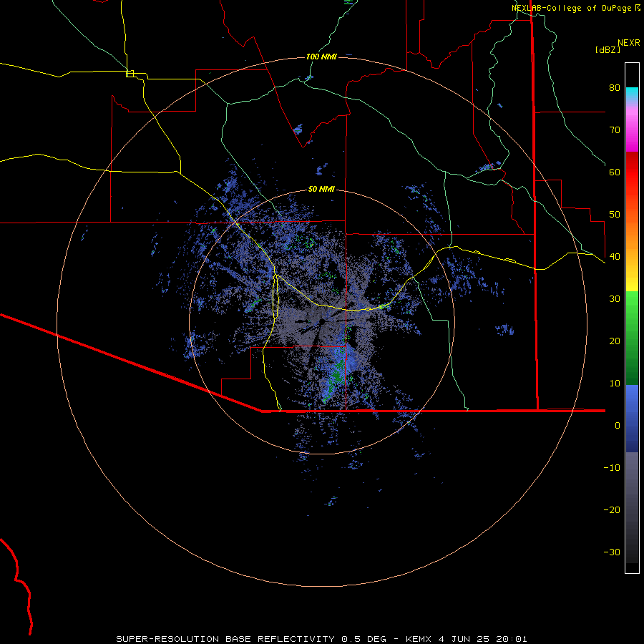Click the small yellow square highway marker
Screen dimensions: 644x644
pos(130,74)
